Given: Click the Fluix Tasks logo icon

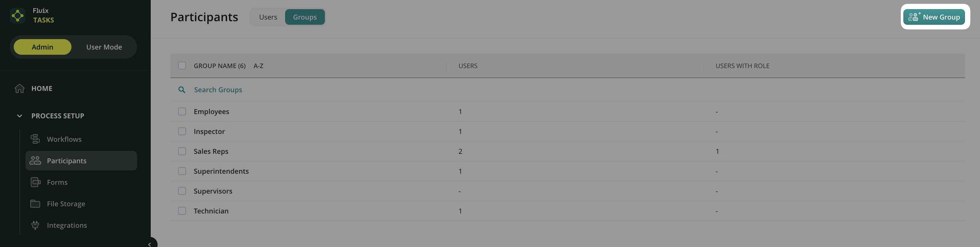Looking at the screenshot, I should (18, 16).
